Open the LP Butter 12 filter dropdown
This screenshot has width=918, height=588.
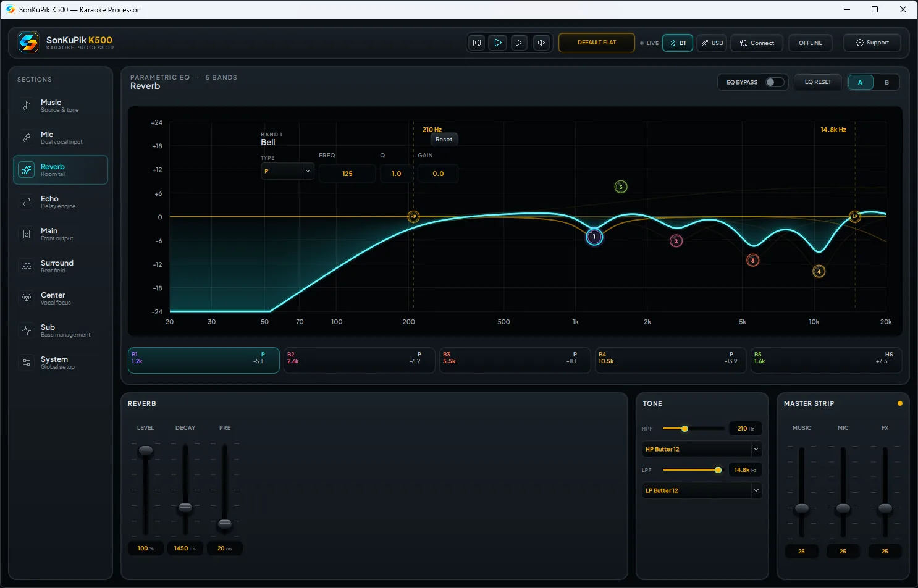pos(702,490)
